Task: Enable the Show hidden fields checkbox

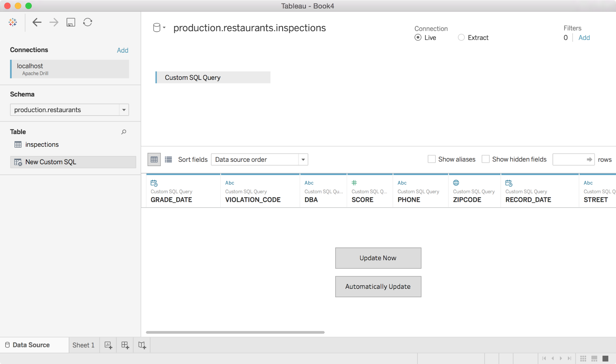Action: (486, 159)
